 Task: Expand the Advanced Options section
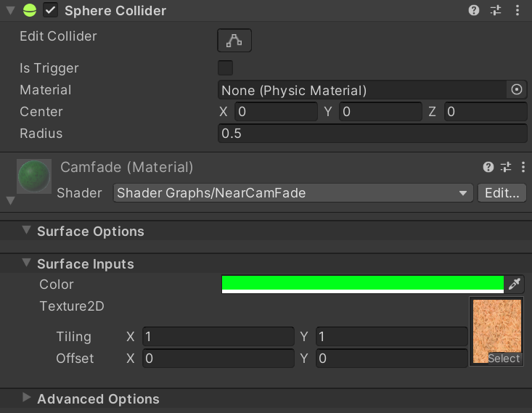coord(26,397)
